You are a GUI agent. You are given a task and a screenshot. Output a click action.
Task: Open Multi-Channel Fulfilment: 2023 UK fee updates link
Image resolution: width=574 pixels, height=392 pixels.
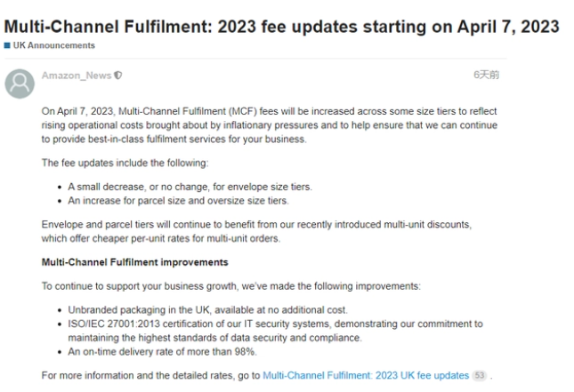coord(366,375)
